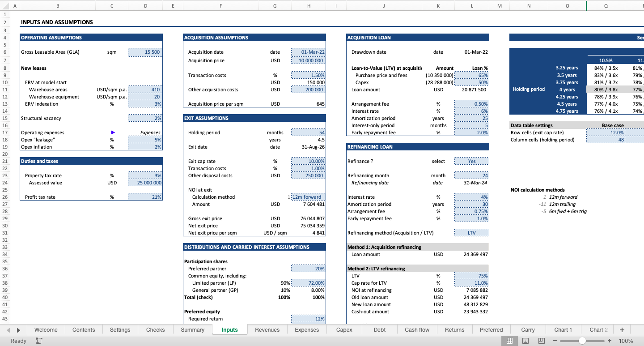644x346 pixels.
Task: Click the left sheet-tab navigation arrow
Action: [x=8, y=329]
